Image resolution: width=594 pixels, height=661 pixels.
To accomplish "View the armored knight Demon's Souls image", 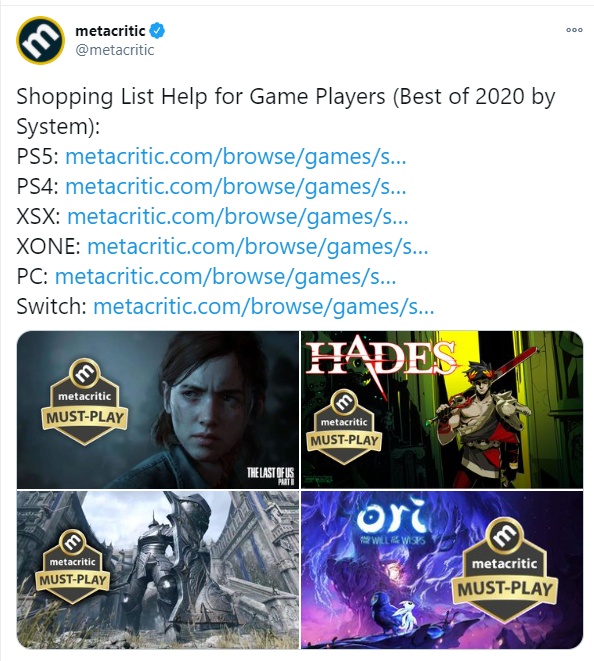I will pyautogui.click(x=158, y=570).
